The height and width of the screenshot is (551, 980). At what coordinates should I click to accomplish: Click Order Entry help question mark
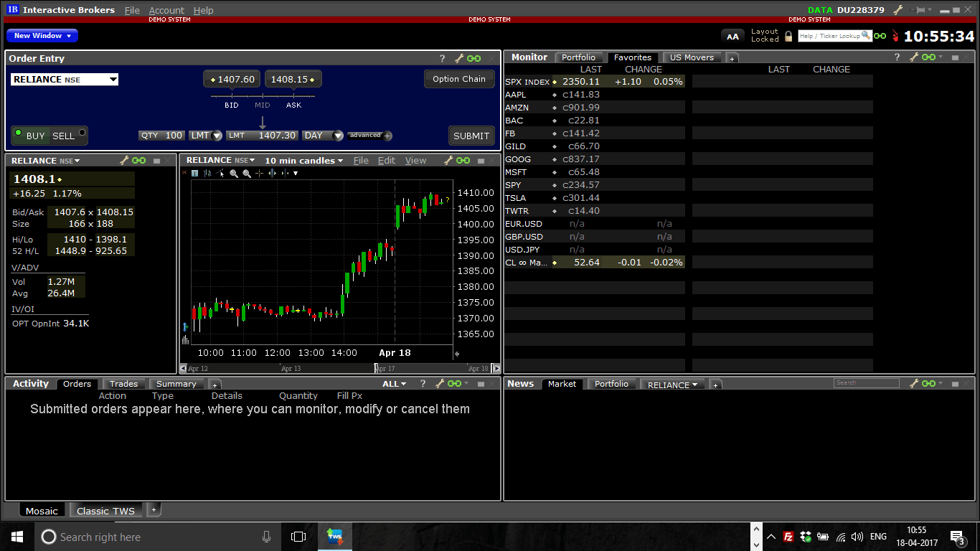(x=443, y=59)
